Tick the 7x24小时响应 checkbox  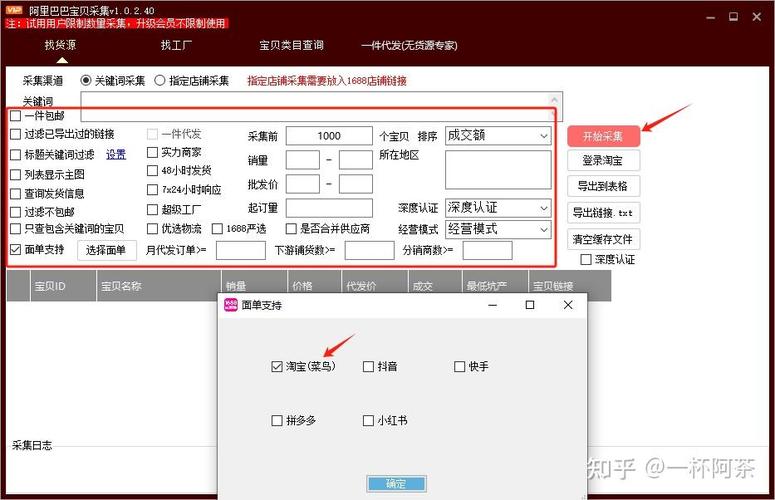[152, 189]
